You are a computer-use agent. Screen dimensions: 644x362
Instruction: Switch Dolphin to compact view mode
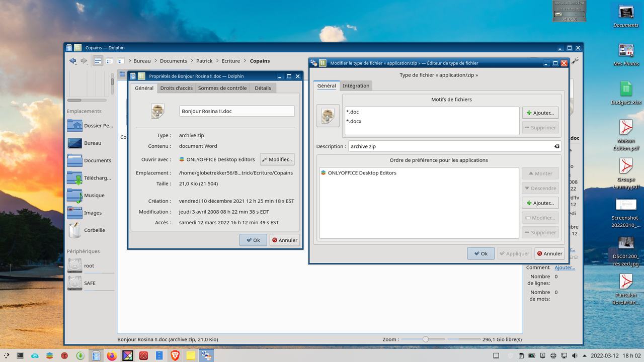coord(109,61)
